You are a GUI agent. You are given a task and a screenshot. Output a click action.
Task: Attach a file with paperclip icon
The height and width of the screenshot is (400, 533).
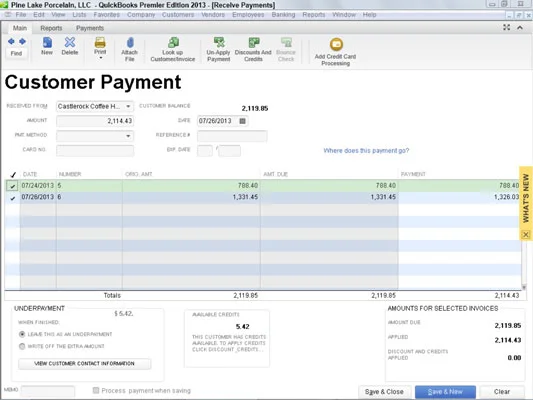[x=130, y=49]
